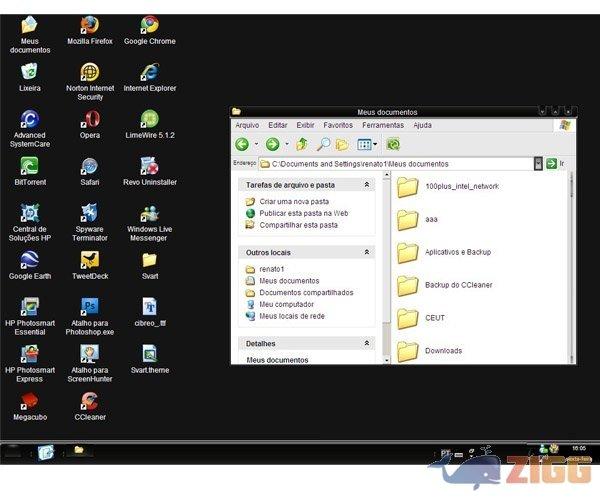Open the Ferramentas menu
This screenshot has width=600, height=500.
coord(383,125)
